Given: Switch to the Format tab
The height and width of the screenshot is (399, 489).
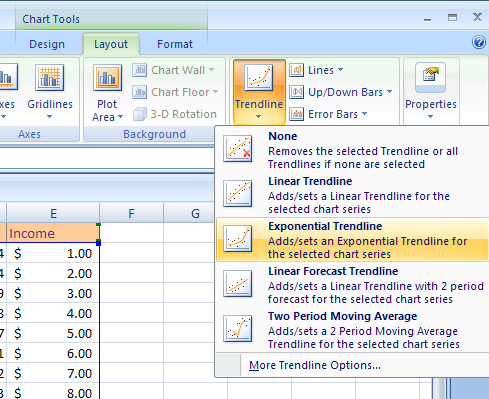Looking at the screenshot, I should (175, 44).
